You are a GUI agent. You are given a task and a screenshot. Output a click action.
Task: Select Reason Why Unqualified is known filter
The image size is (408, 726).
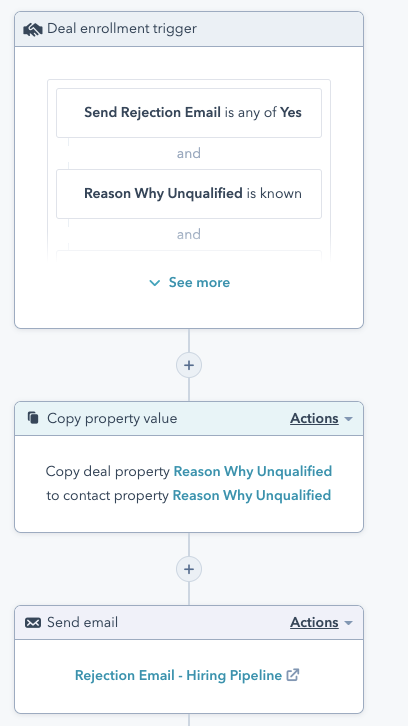(189, 194)
